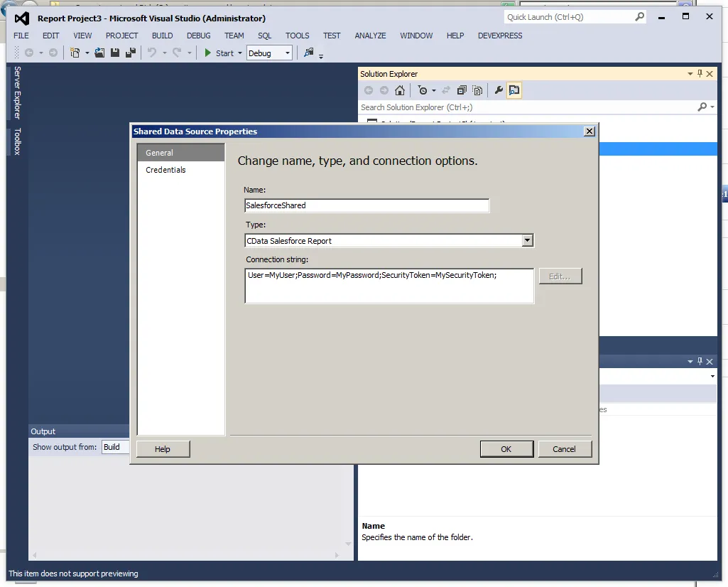Click the Connection string text field
The image size is (728, 587).
[x=389, y=284]
